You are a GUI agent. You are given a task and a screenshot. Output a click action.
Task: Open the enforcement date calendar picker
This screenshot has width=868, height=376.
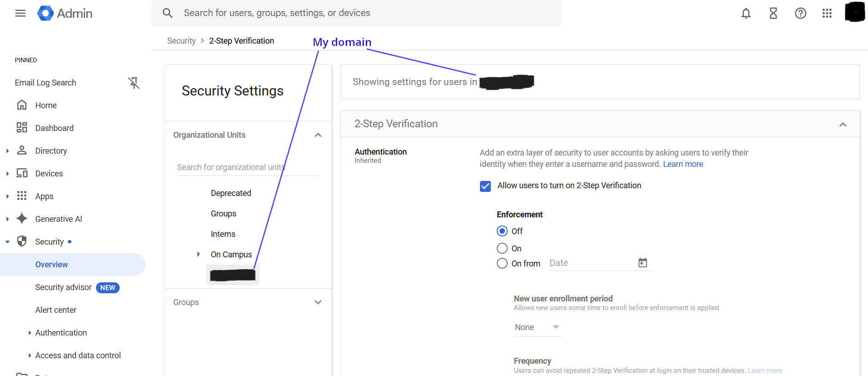click(642, 263)
